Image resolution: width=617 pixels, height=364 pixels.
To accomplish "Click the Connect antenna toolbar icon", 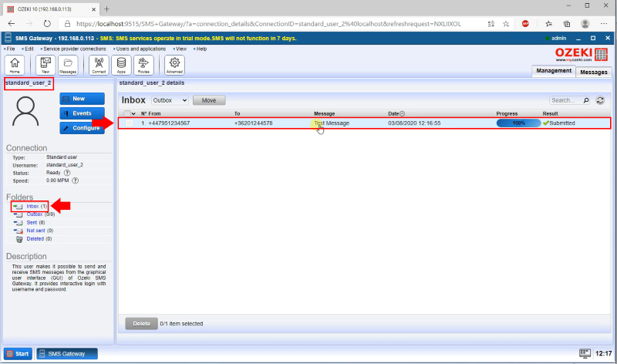I will (99, 65).
